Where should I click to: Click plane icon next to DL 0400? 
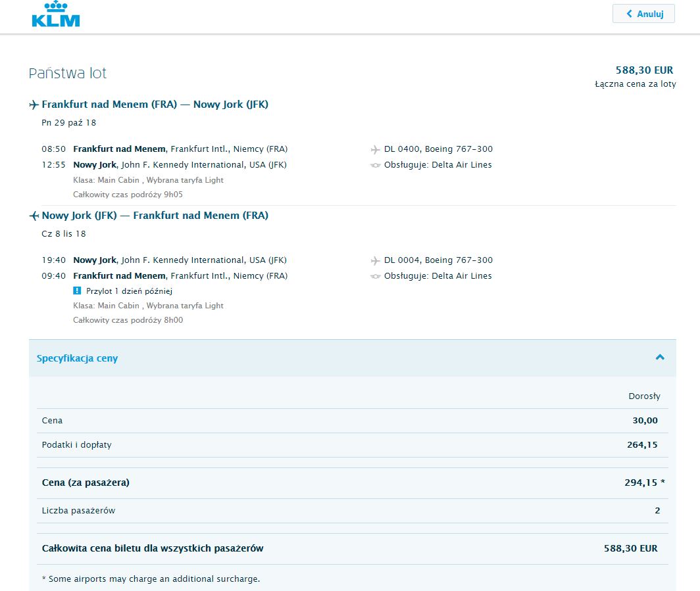[375, 149]
